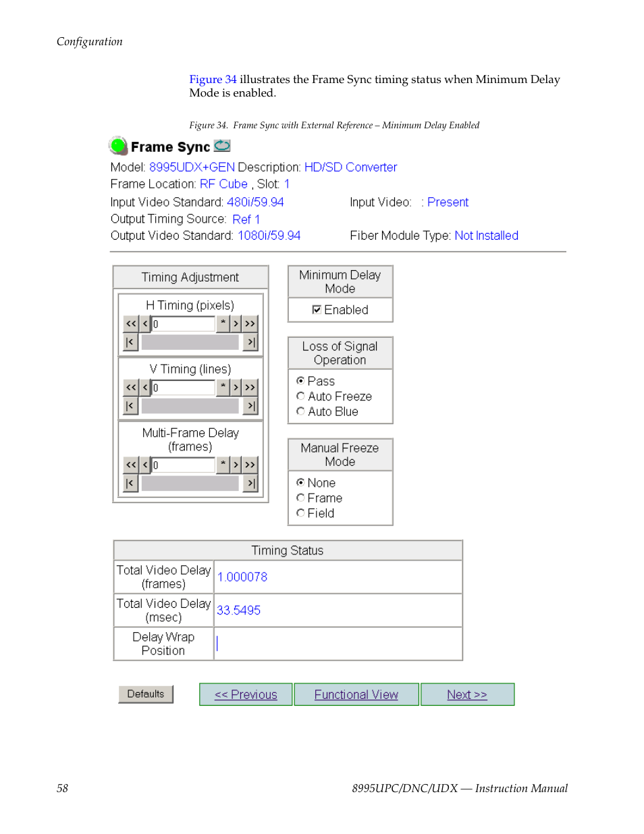Coarse increase H Timing with double-right arrow
This screenshot has height=834, width=644.
[x=250, y=324]
